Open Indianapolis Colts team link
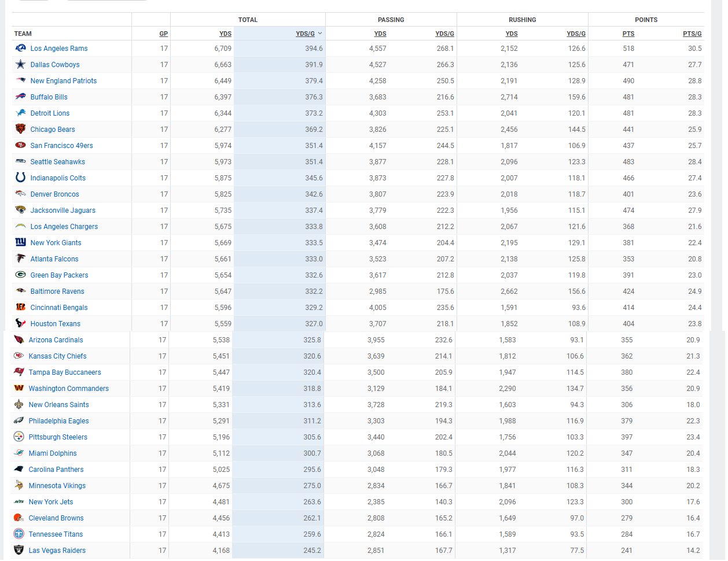The image size is (728, 561). (x=58, y=178)
